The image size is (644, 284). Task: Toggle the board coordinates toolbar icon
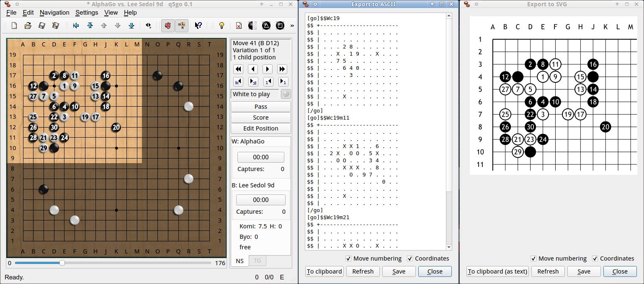coord(182,26)
